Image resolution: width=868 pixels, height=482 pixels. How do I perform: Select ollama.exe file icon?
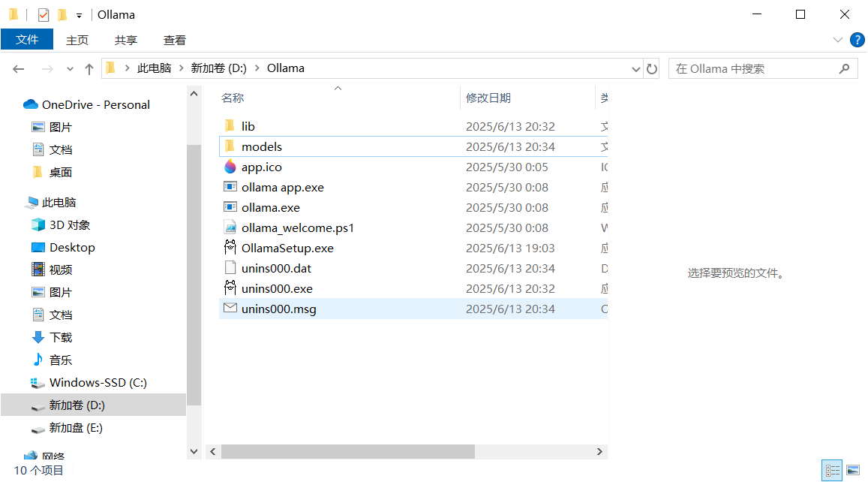[230, 207]
